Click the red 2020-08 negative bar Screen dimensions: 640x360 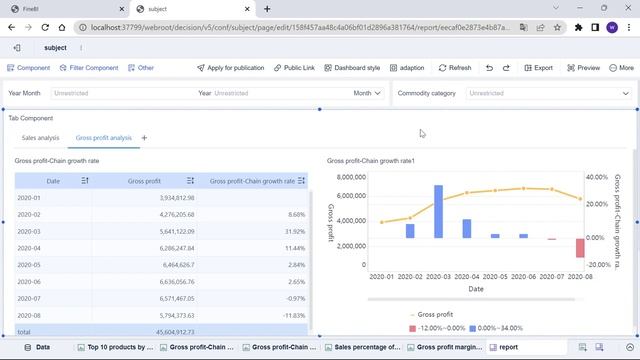(x=580, y=248)
